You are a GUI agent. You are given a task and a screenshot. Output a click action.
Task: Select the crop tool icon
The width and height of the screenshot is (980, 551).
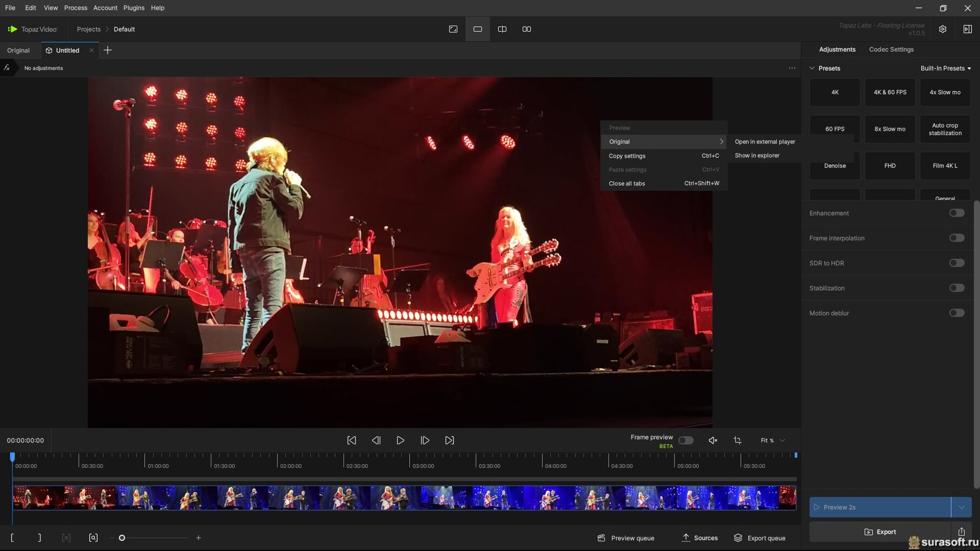pyautogui.click(x=737, y=440)
